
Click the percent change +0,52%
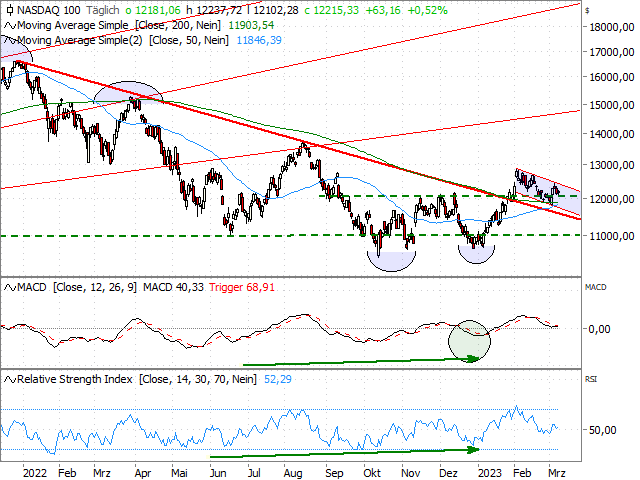point(427,10)
